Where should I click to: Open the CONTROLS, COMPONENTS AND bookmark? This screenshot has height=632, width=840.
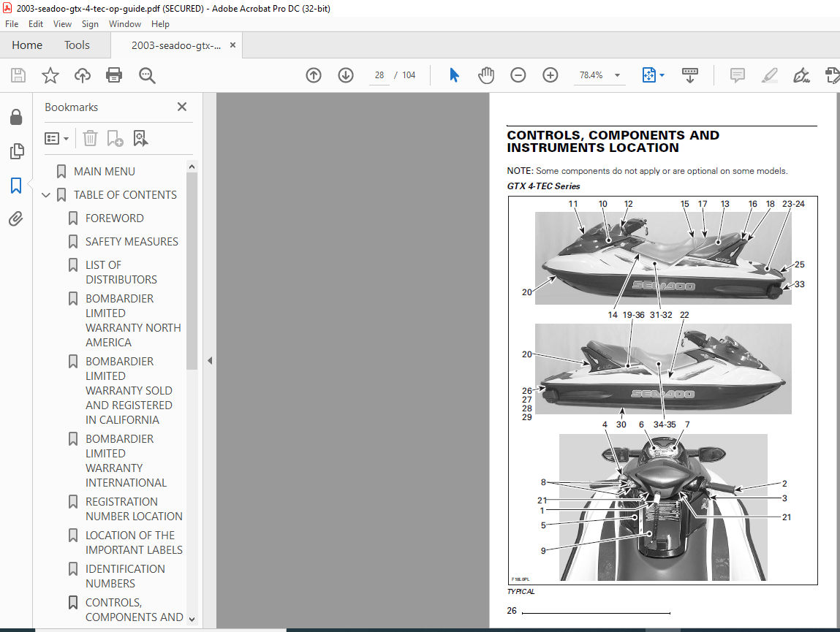coord(134,610)
